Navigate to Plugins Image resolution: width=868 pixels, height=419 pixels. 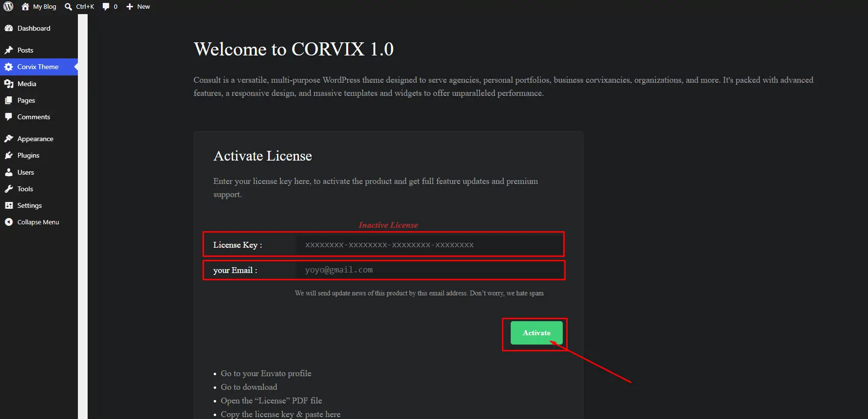tap(39, 155)
